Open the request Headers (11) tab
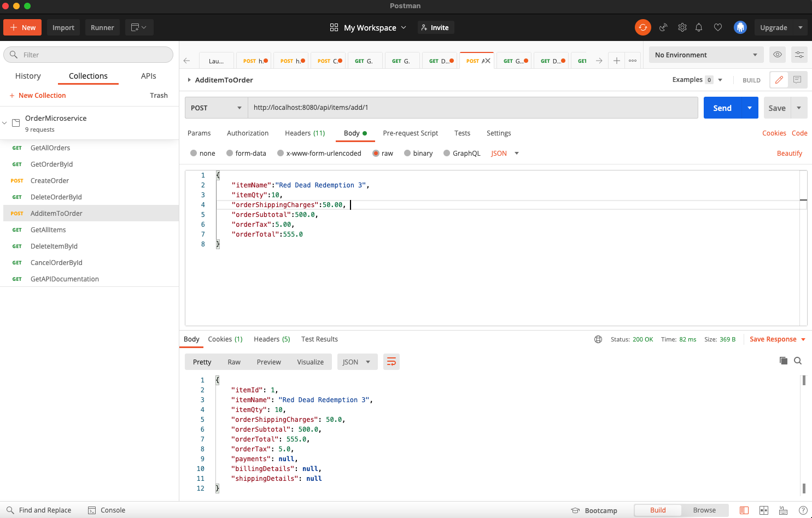Image resolution: width=812 pixels, height=518 pixels. 305,133
